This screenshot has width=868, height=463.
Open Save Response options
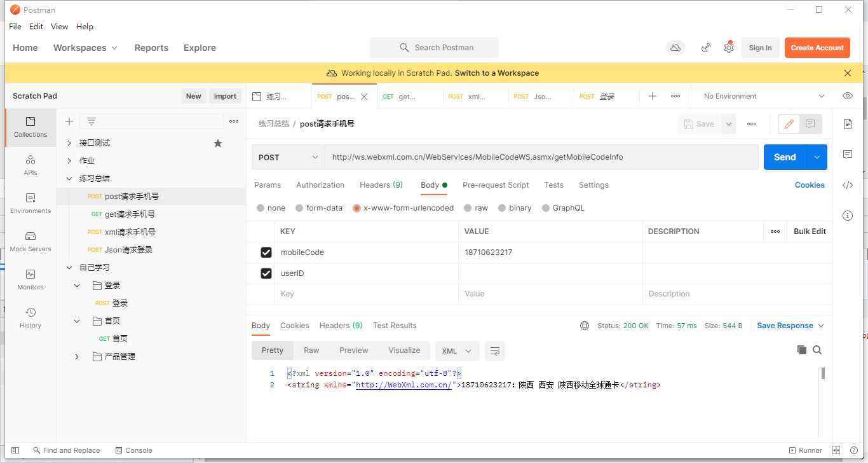[x=790, y=326]
